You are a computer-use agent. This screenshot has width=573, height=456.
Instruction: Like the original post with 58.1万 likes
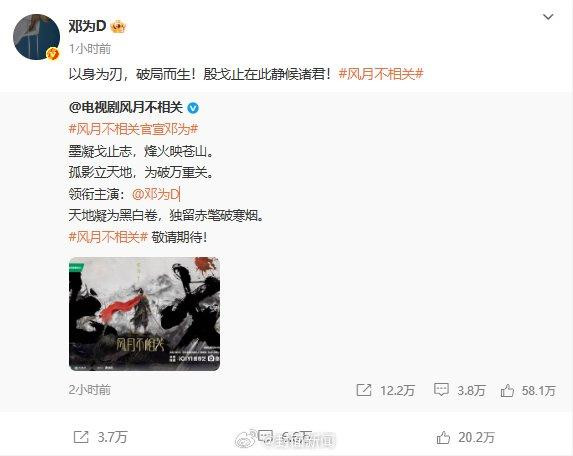click(507, 391)
